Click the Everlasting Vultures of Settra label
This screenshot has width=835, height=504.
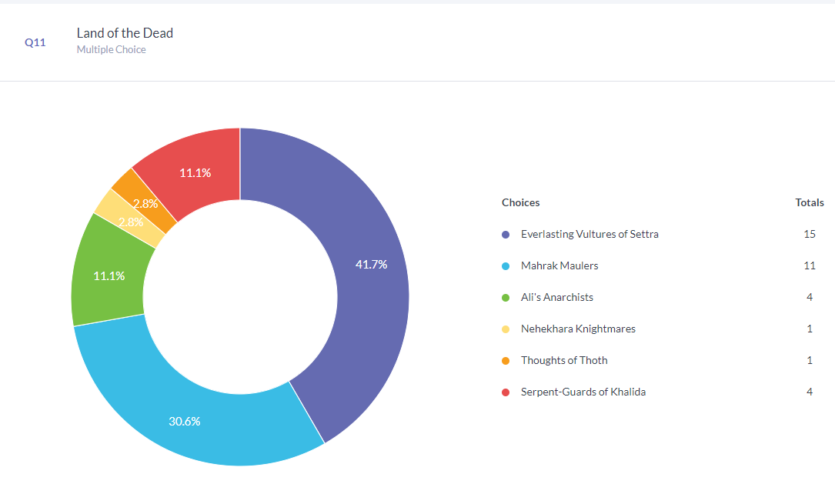pos(590,234)
